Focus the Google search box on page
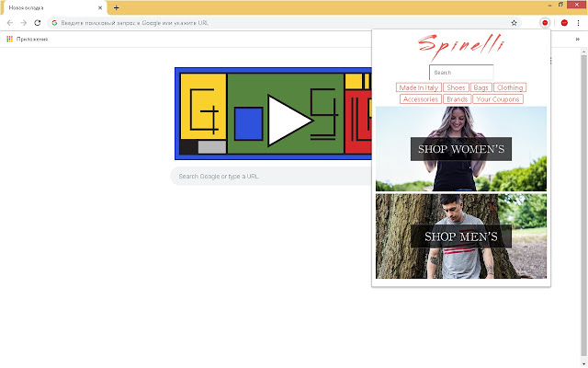Image resolution: width=588 pixels, height=368 pixels. 271,176
